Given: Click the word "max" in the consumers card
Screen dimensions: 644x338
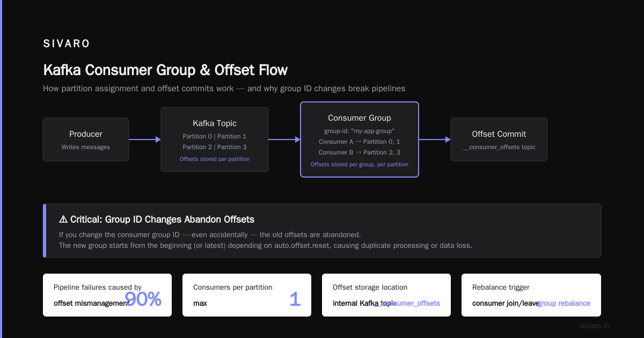Looking at the screenshot, I should [x=200, y=304].
